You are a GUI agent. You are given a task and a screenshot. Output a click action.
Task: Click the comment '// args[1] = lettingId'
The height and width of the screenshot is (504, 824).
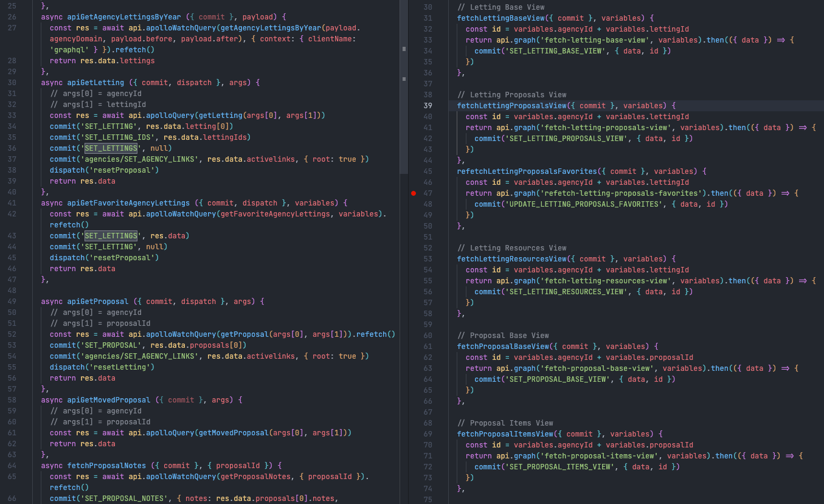pos(100,105)
